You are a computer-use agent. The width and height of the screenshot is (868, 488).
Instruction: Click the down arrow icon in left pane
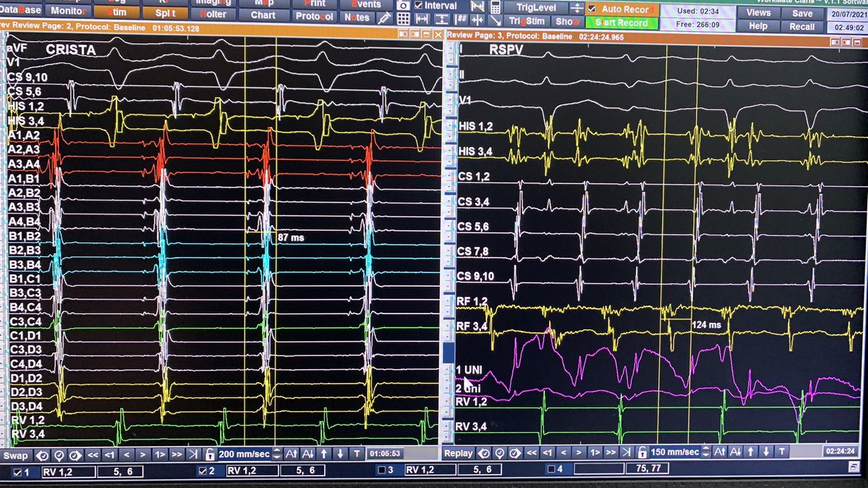pos(340,454)
